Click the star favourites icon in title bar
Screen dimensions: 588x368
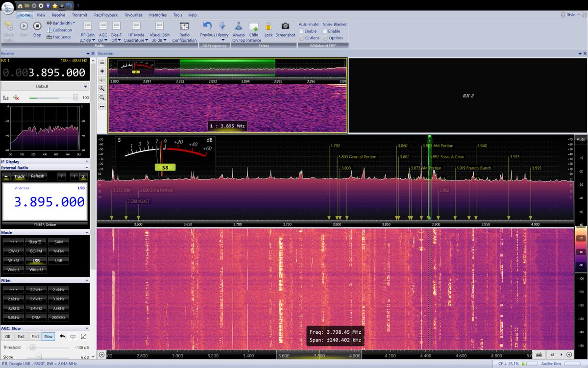[55, 5]
